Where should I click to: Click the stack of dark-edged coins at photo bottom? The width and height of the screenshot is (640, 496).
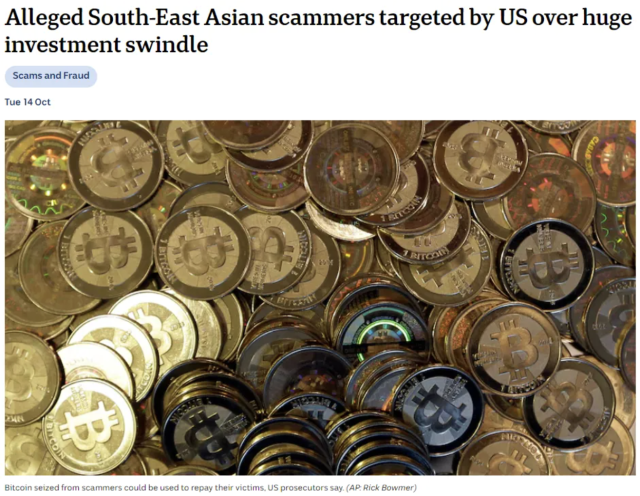pos(288,447)
